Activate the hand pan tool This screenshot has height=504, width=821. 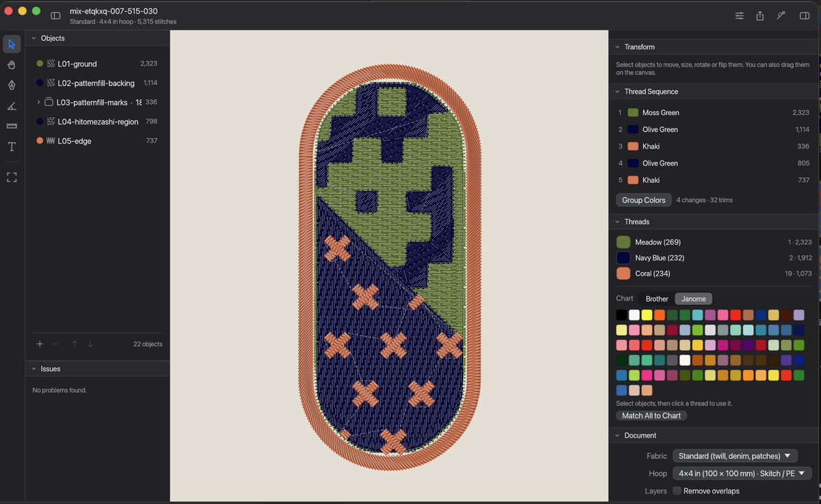pyautogui.click(x=12, y=65)
